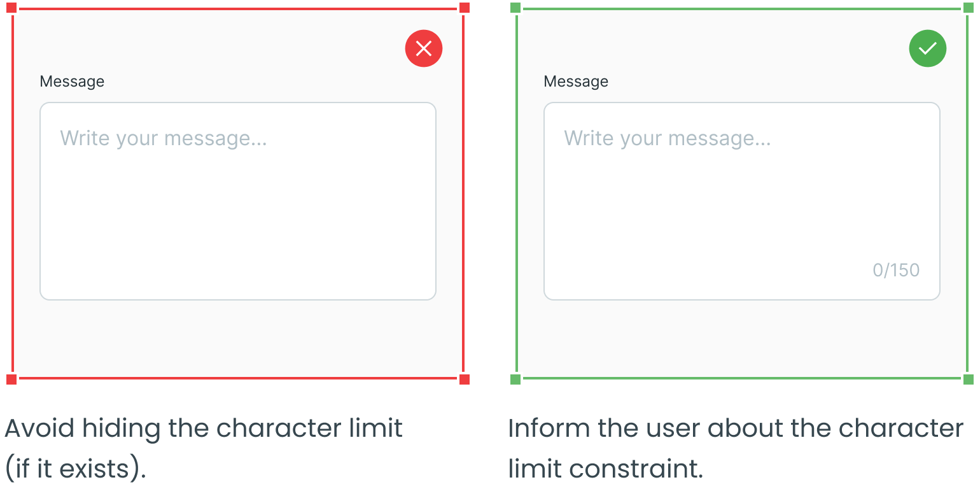Click the "Avoid hiding the character limit" caption
Viewport: 980px width, 489px height.
point(204,428)
